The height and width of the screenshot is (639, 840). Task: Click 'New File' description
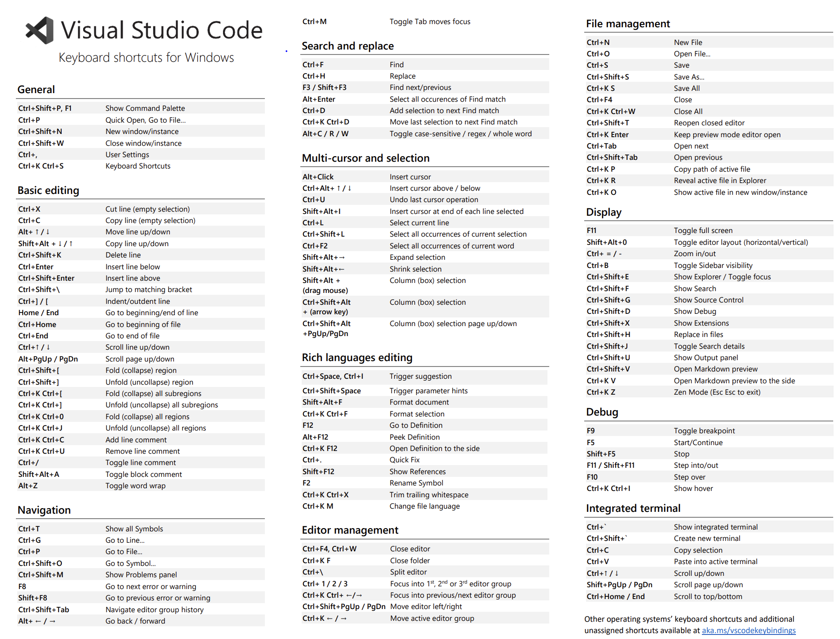tap(688, 42)
